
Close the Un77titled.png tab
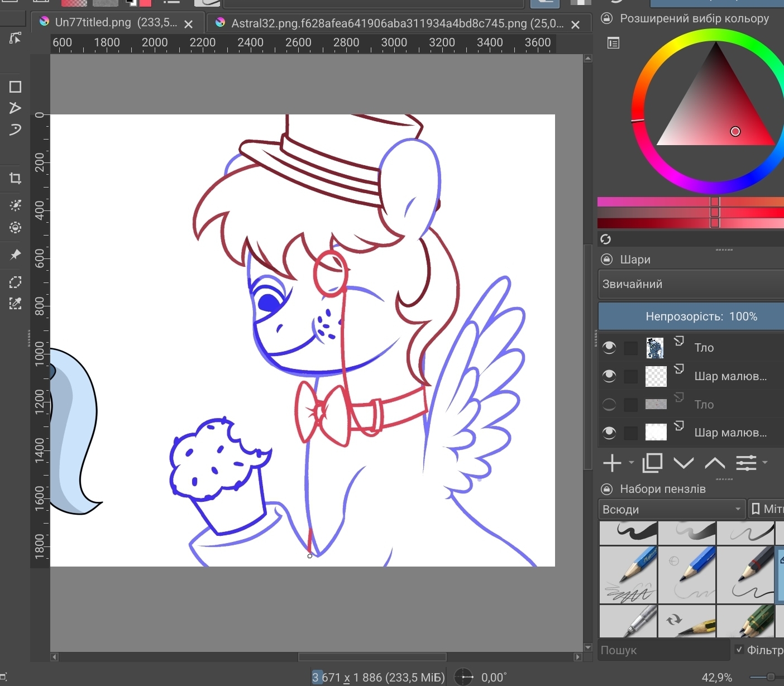point(189,24)
